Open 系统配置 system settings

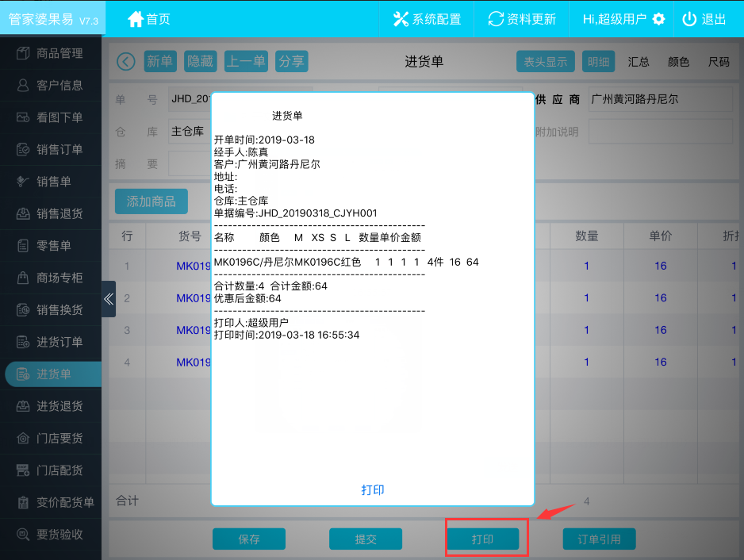coord(401,18)
